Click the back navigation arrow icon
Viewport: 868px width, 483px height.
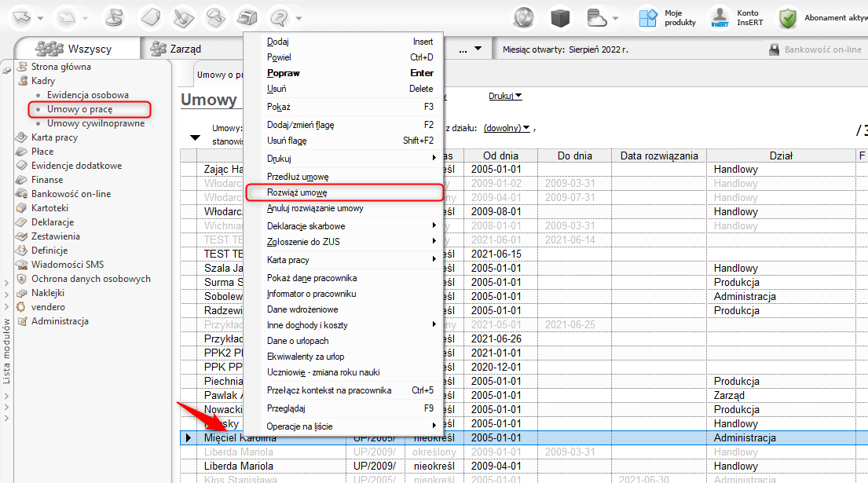pyautogui.click(x=23, y=17)
